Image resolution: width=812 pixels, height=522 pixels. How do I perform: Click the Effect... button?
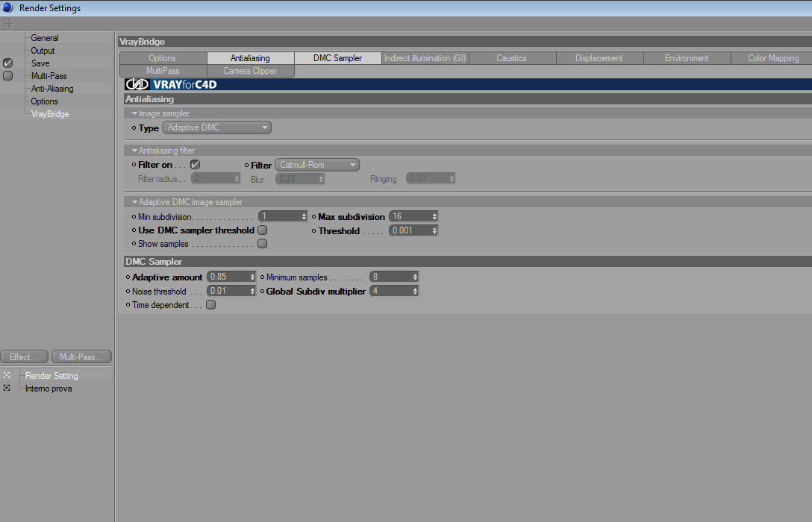click(x=25, y=357)
